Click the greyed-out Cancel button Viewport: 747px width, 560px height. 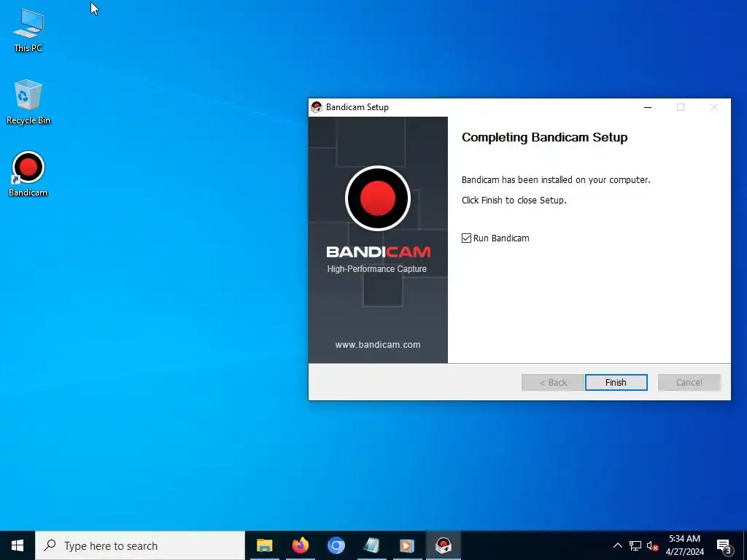689,382
